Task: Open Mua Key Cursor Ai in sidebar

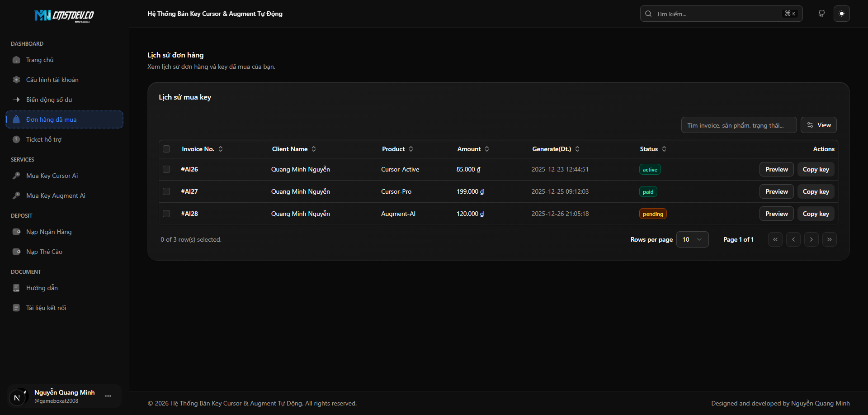Action: pos(52,176)
